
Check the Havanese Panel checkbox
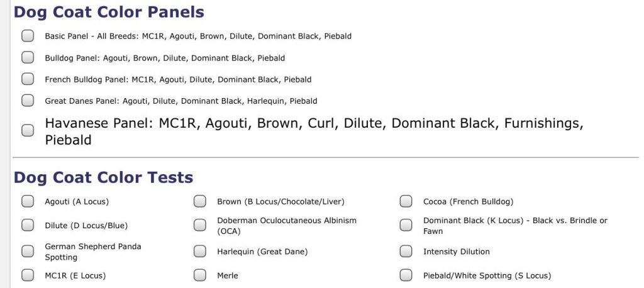[28, 131]
